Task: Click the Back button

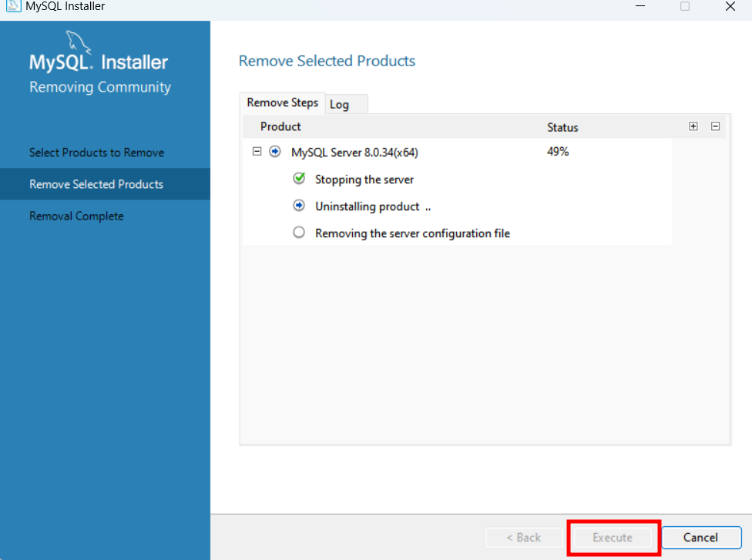Action: pos(524,538)
